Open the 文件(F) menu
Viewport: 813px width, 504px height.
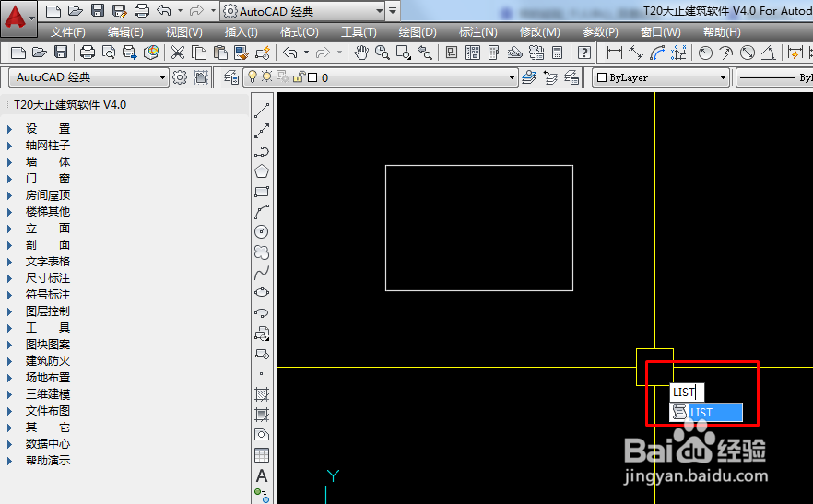pyautogui.click(x=67, y=32)
